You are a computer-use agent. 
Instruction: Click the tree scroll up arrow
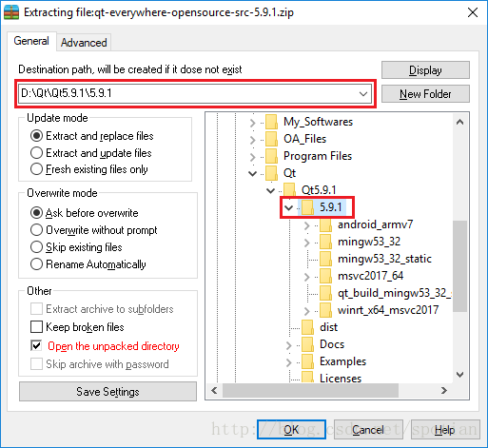(x=459, y=122)
